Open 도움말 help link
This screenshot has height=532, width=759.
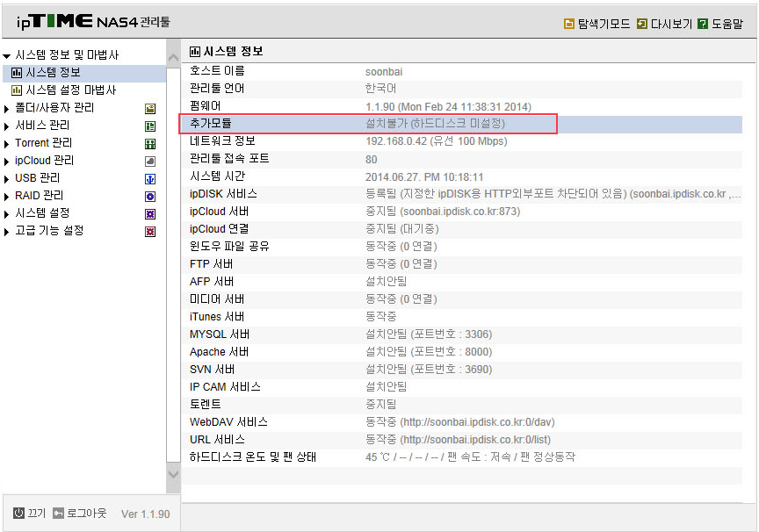[x=727, y=24]
